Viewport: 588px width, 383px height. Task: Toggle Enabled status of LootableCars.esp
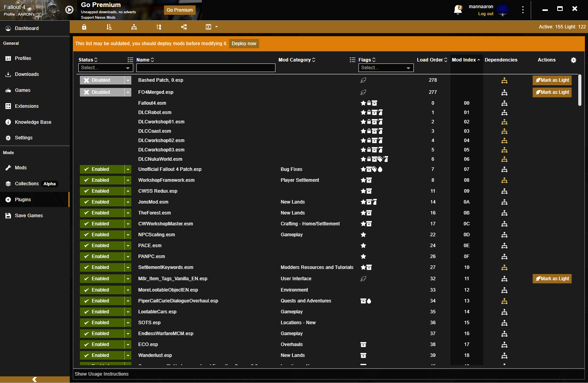(x=102, y=312)
